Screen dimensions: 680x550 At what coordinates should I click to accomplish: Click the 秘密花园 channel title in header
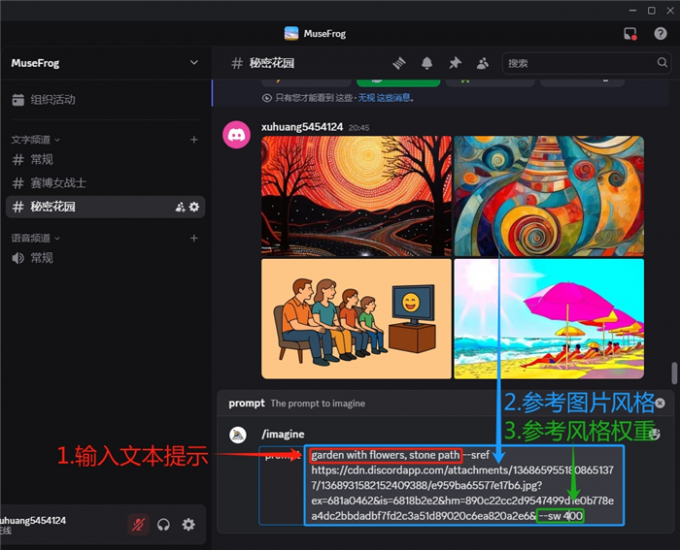pos(272,63)
